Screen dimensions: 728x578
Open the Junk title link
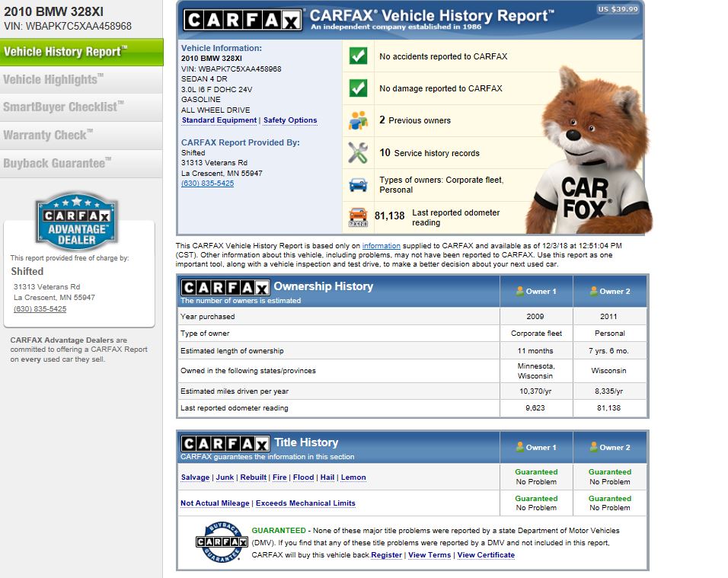pyautogui.click(x=225, y=477)
